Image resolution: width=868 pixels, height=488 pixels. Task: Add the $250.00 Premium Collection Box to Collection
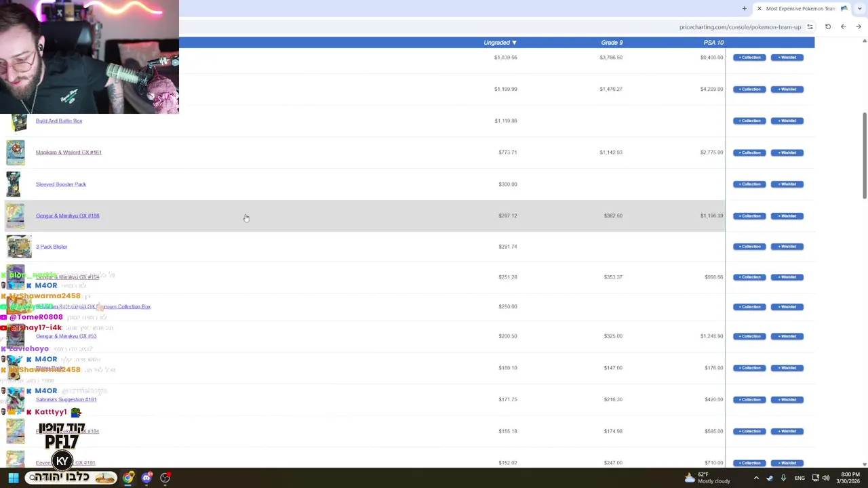[x=749, y=307]
